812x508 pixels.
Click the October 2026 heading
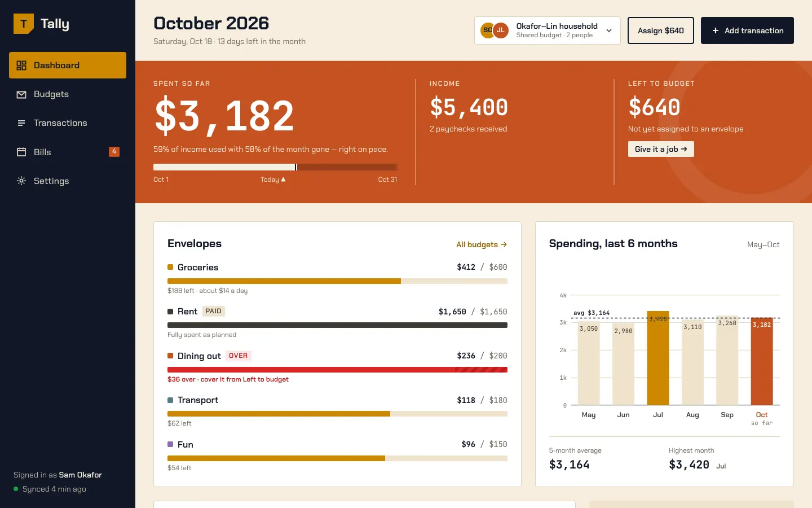211,23
